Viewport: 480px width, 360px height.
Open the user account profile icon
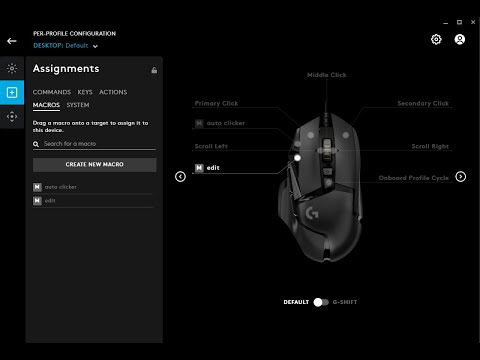[x=460, y=40]
